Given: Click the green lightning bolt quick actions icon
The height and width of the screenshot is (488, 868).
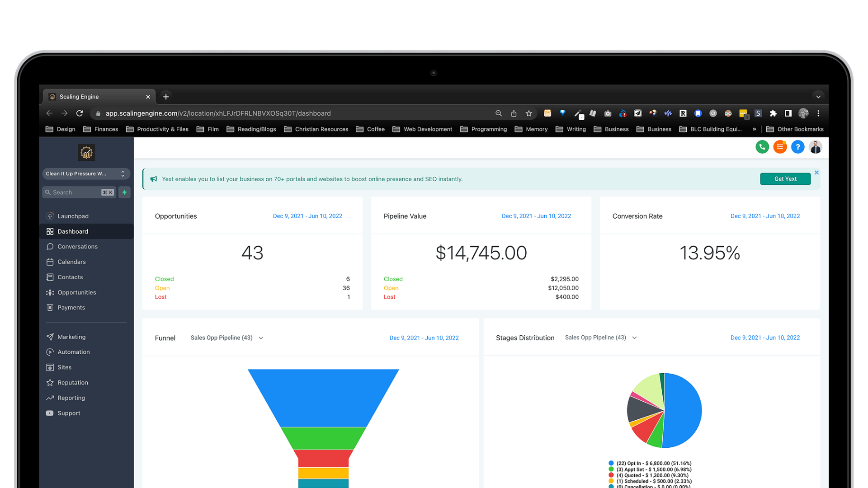Looking at the screenshot, I should point(124,192).
